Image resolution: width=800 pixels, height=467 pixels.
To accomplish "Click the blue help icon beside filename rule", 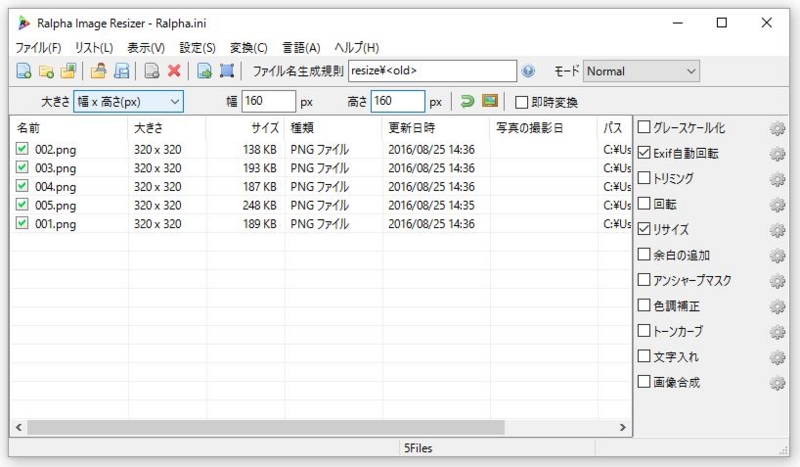I will [529, 71].
